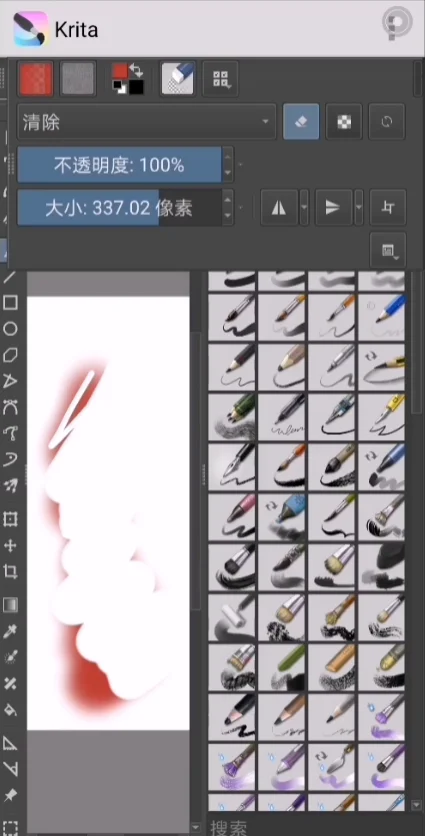Open the 清除 blending mode dropdown
The width and height of the screenshot is (425, 836).
click(x=147, y=122)
